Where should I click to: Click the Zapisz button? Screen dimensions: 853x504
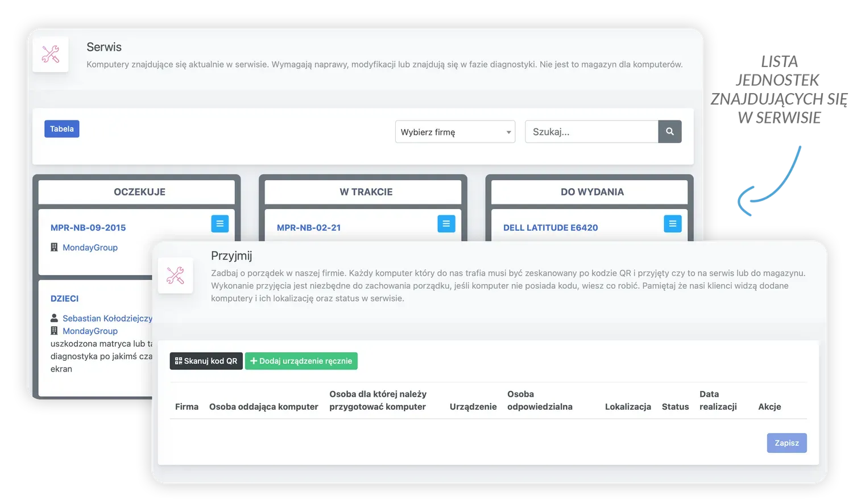coord(787,443)
